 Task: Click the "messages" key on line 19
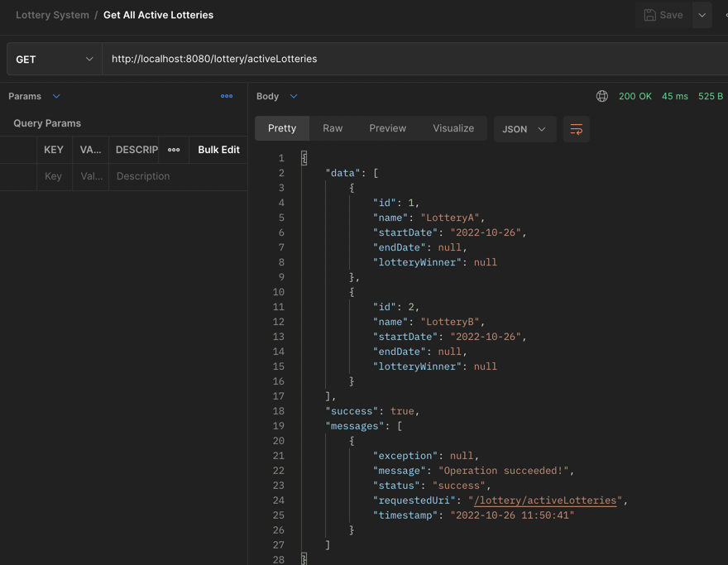tap(355, 426)
